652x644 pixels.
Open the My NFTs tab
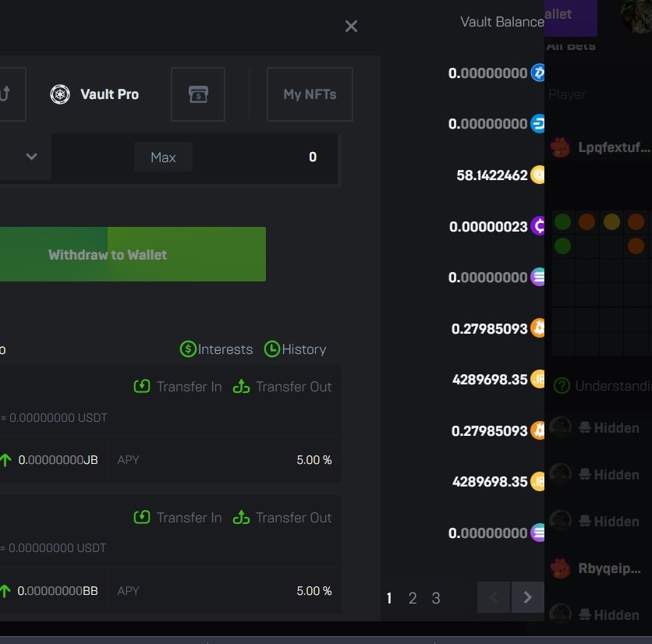(310, 94)
